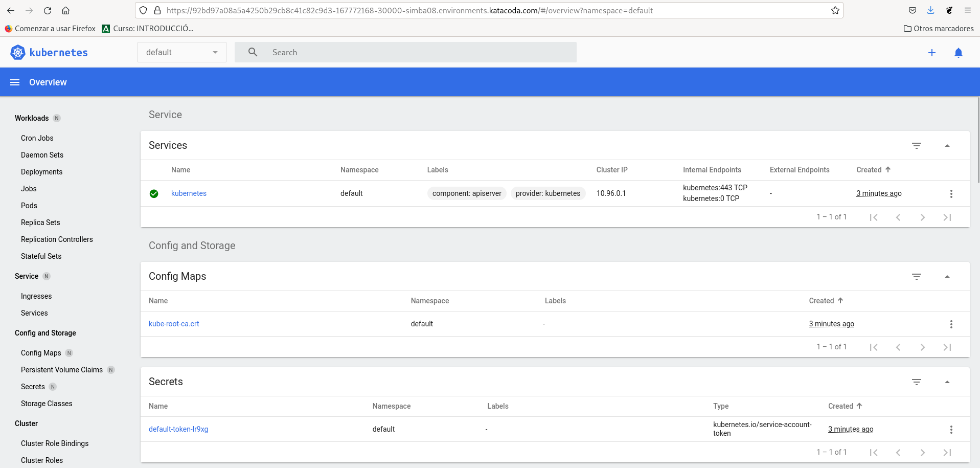The width and height of the screenshot is (980, 468).
Task: Sort Services by Created column
Action: 874,170
